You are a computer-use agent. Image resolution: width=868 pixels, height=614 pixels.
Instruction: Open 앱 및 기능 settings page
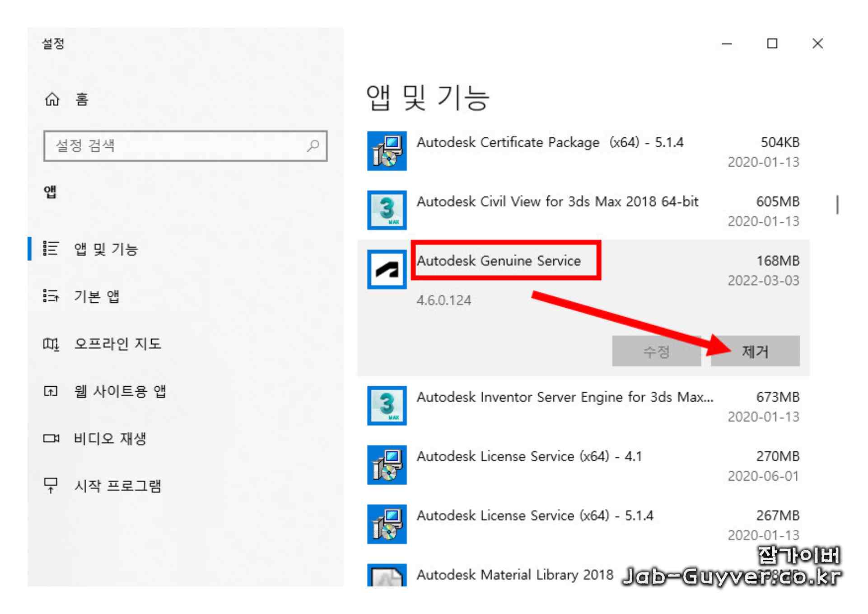[x=106, y=249]
